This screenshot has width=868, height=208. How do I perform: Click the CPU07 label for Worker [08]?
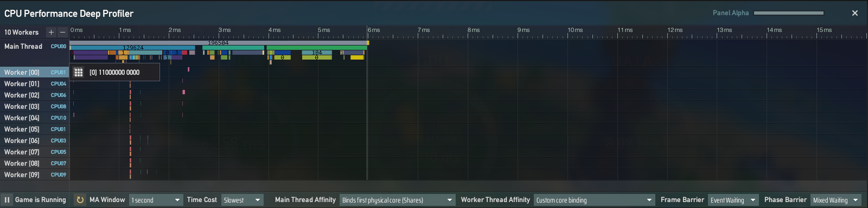coord(59,164)
